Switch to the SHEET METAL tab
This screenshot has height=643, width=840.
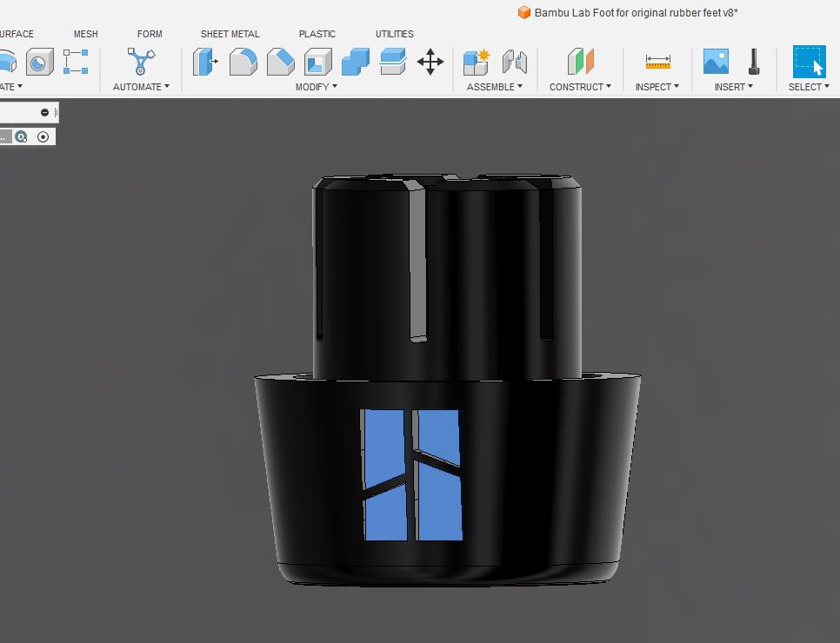(230, 34)
